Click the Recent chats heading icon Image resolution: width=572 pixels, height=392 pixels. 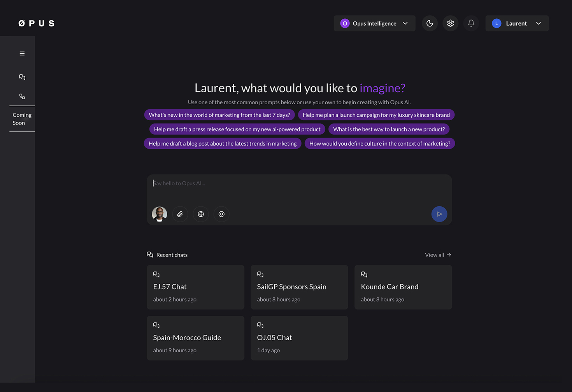[x=150, y=255]
